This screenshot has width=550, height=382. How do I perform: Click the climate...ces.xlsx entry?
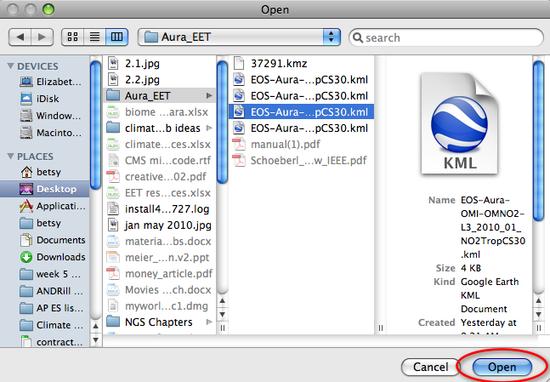(159, 144)
